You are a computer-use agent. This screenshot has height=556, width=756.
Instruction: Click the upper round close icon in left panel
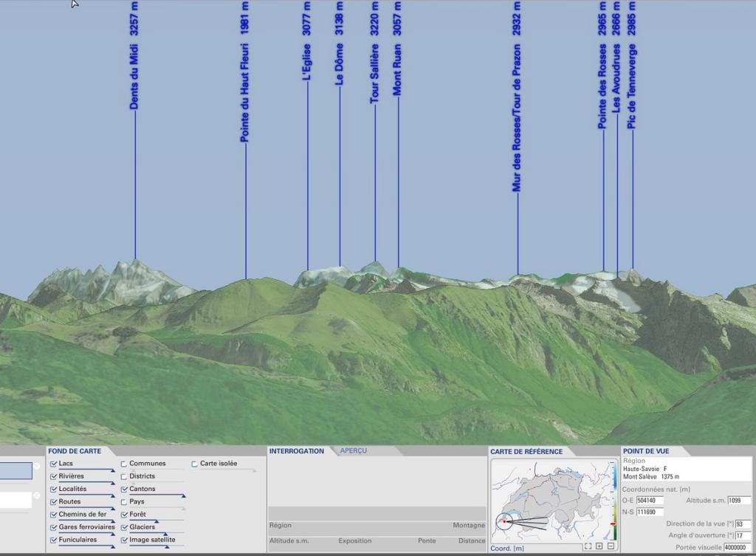click(x=36, y=466)
